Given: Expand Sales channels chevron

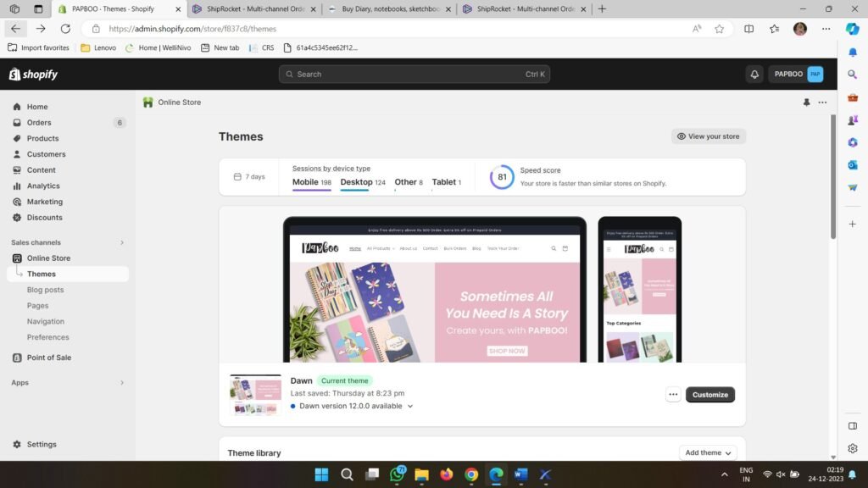Looking at the screenshot, I should coord(122,242).
